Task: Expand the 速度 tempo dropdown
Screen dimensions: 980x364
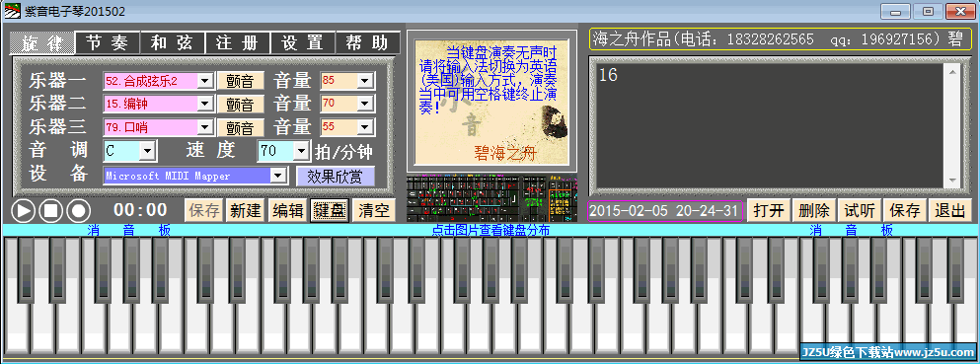Action: tap(302, 151)
